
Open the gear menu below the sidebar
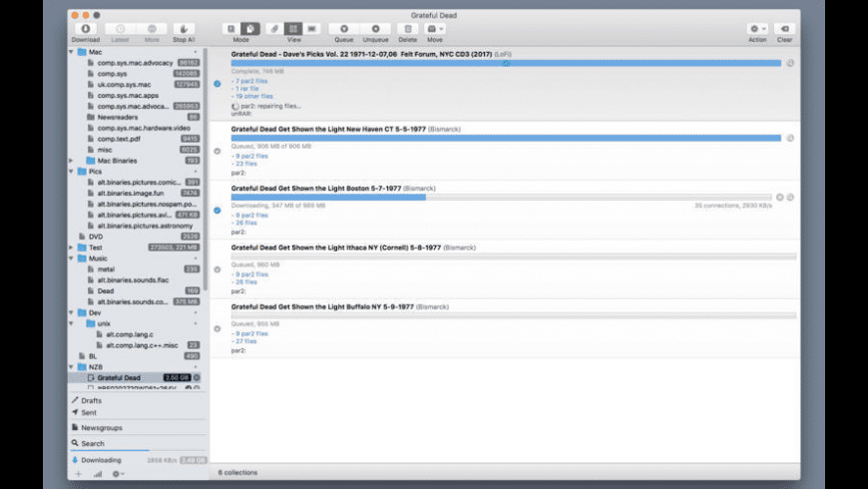(118, 474)
